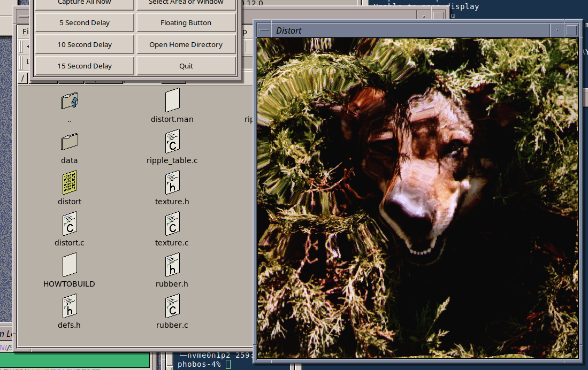Click the Capture All Now button

pyautogui.click(x=85, y=4)
